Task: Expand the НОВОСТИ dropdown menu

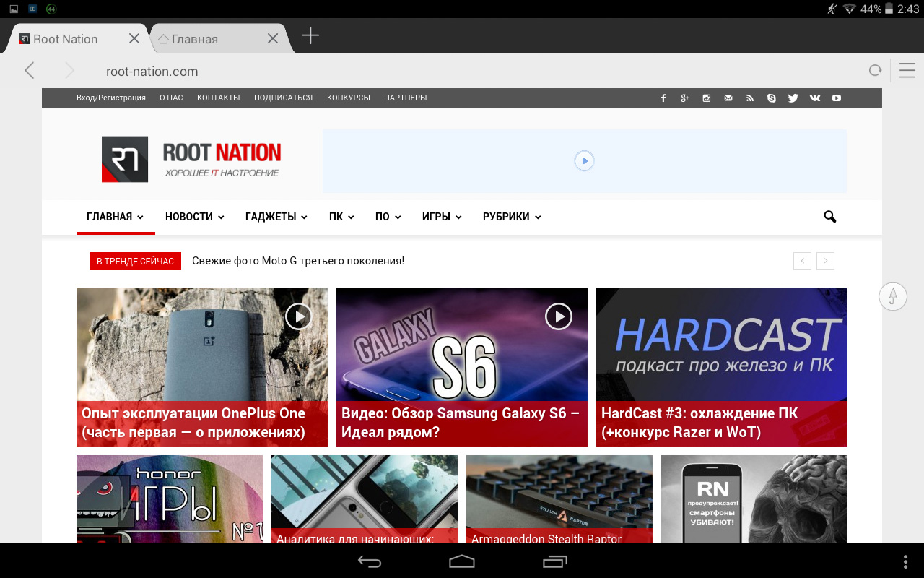Action: coord(194,217)
